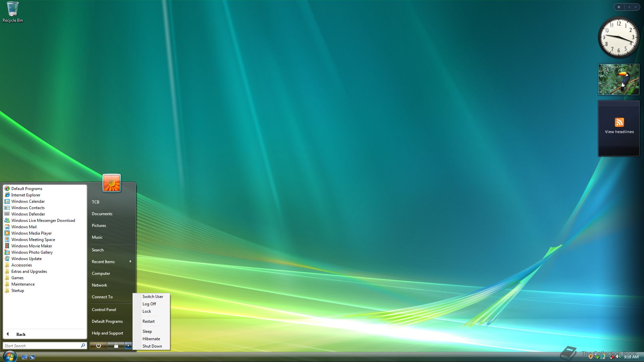Image resolution: width=644 pixels, height=362 pixels.
Task: Open Music from Start menu
Action: pyautogui.click(x=97, y=237)
